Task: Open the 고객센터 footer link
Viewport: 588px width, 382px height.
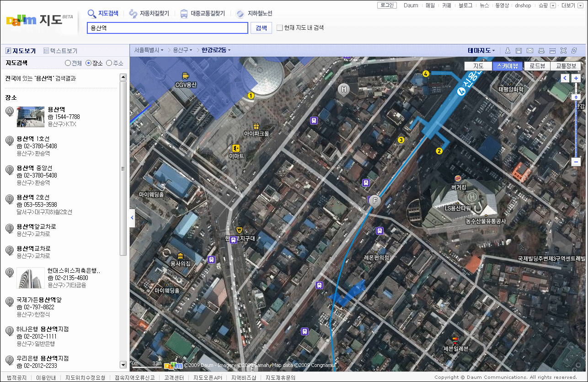Action: pos(174,378)
